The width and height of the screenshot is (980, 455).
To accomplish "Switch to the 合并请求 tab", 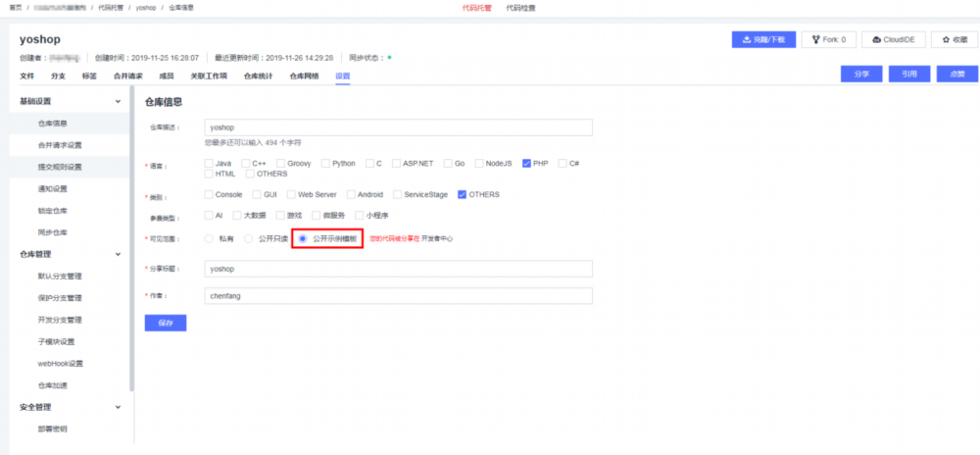I will click(128, 76).
